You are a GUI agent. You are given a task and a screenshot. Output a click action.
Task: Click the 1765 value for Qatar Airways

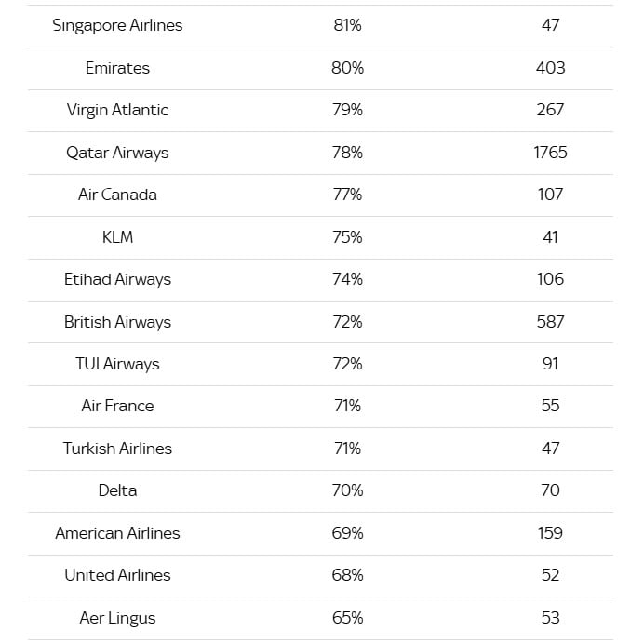click(550, 153)
